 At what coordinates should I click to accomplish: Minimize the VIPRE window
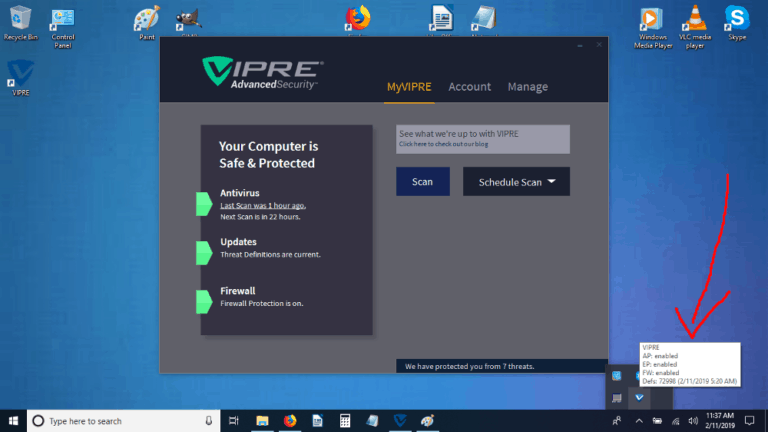(x=580, y=45)
